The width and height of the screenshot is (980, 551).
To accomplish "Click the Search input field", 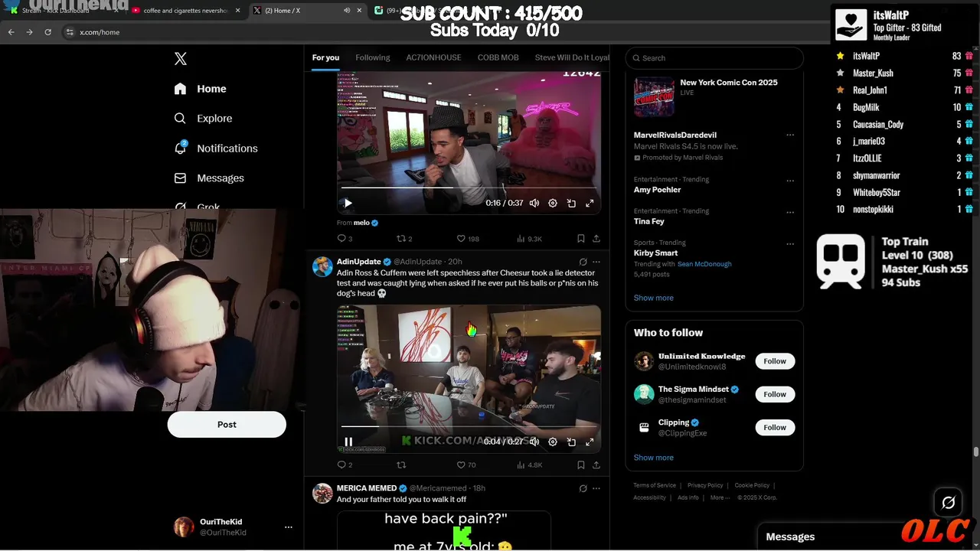I will tap(714, 58).
